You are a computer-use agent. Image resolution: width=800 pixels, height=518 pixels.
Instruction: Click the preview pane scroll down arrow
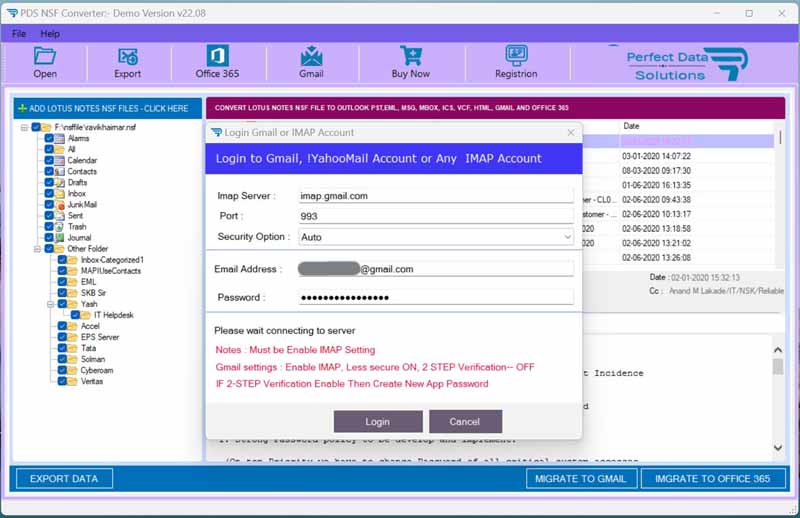778,448
